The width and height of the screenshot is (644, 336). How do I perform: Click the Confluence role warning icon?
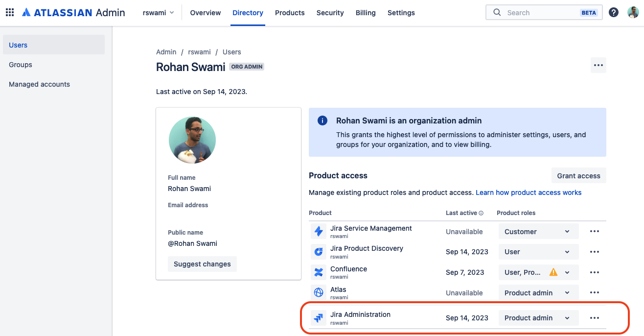coord(553,272)
